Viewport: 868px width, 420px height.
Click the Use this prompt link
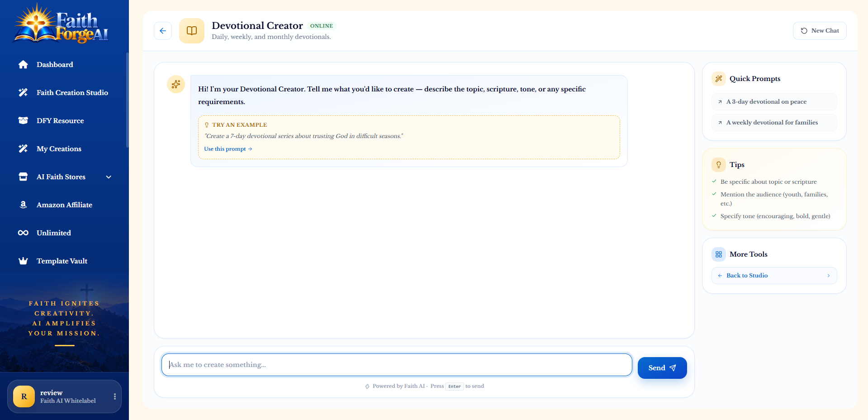pyautogui.click(x=228, y=149)
